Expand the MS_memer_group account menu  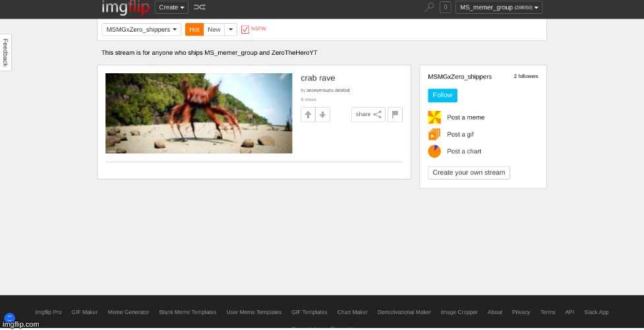[498, 7]
